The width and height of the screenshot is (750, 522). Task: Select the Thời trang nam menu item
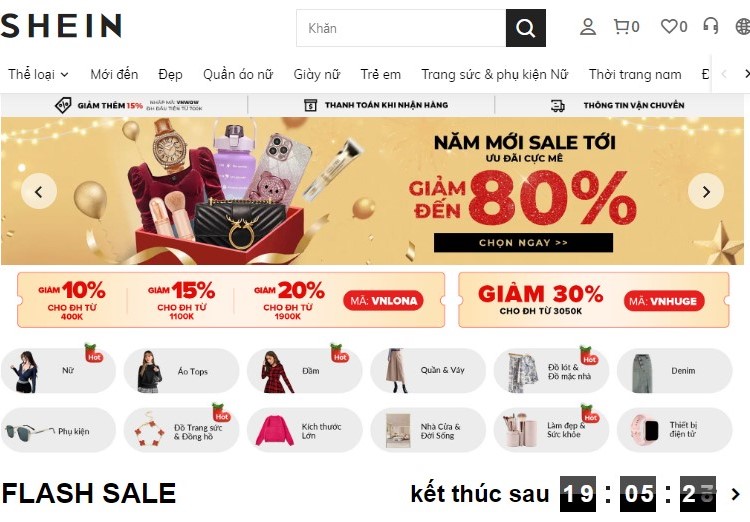tap(635, 75)
